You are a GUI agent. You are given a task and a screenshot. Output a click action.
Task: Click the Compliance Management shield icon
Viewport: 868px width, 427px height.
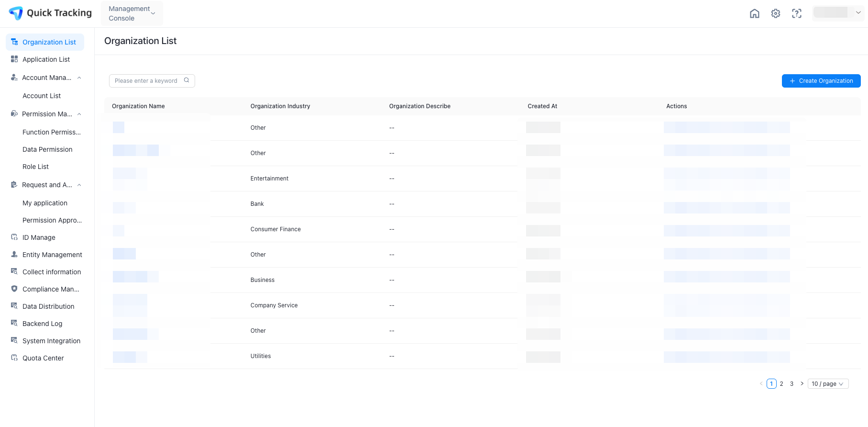coord(14,289)
